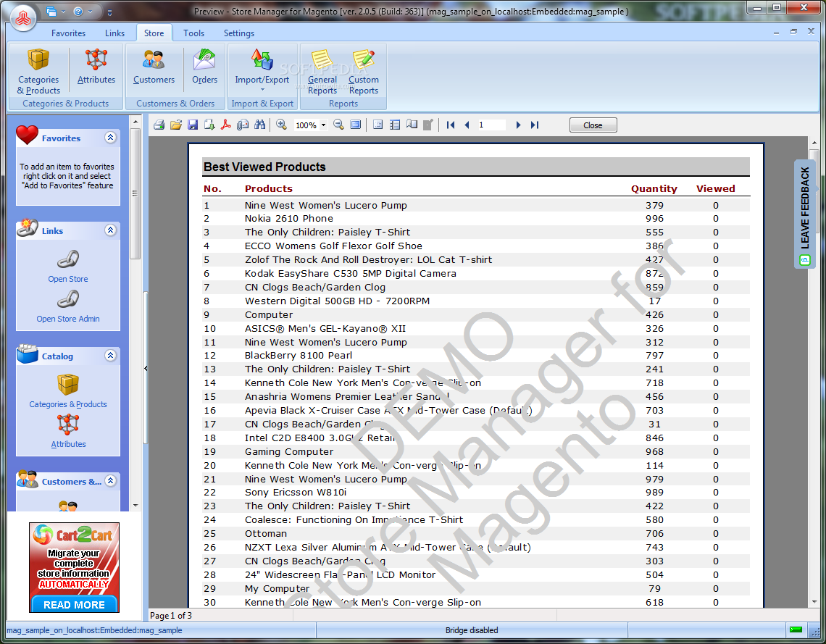Screen dimensions: 826x644
Task: Zoom out of the report preview
Action: pyautogui.click(x=338, y=125)
